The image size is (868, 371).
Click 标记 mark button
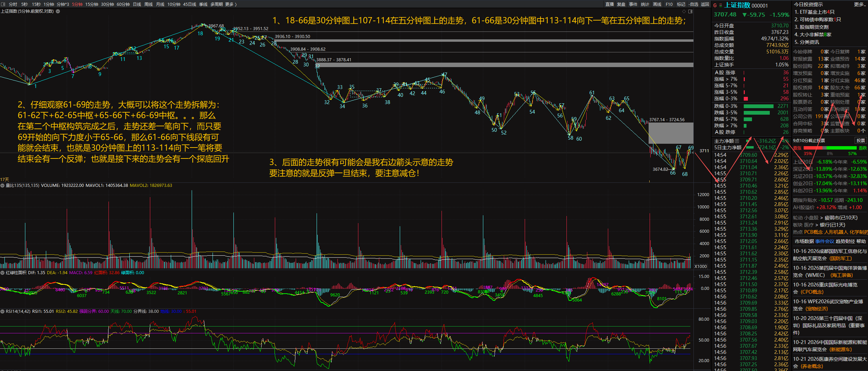point(681,4)
